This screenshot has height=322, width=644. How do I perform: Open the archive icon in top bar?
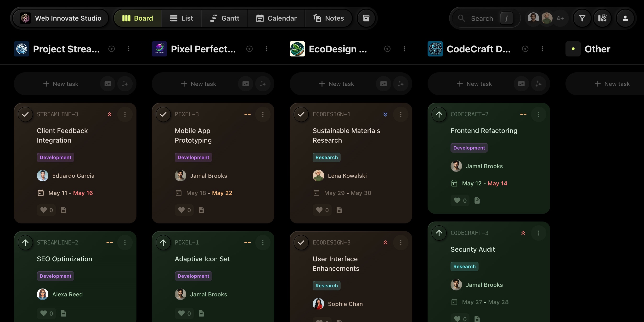pos(366,18)
